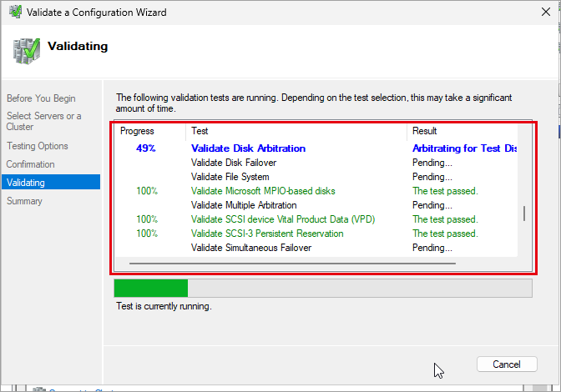Select Validate SCSI device Vital Product Data row
The height and width of the screenshot is (392, 561).
click(x=316, y=219)
